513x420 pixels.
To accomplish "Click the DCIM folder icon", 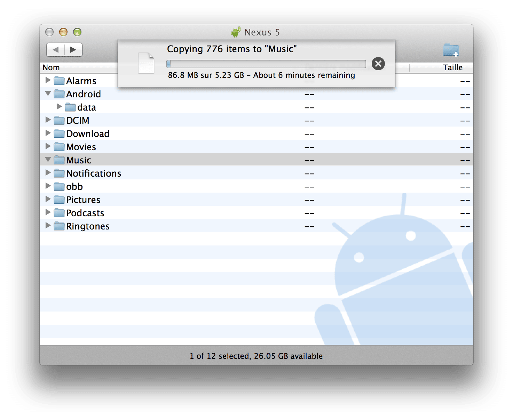I will click(59, 121).
